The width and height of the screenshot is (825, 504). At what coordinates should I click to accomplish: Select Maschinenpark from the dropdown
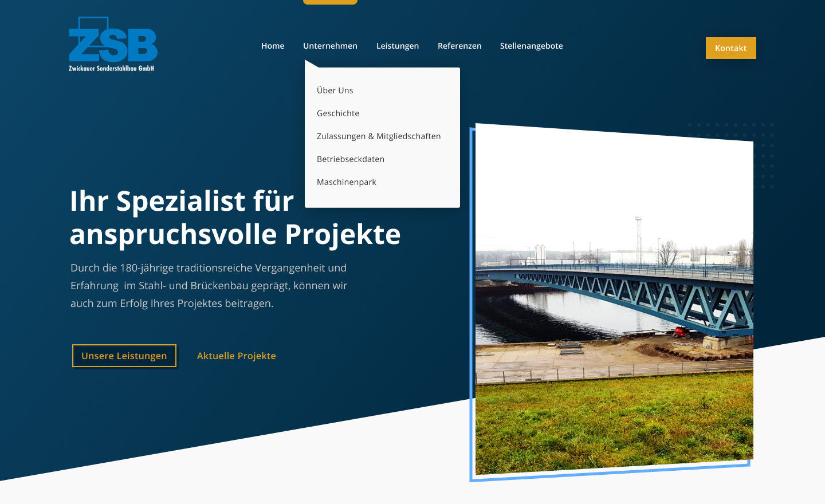[347, 182]
